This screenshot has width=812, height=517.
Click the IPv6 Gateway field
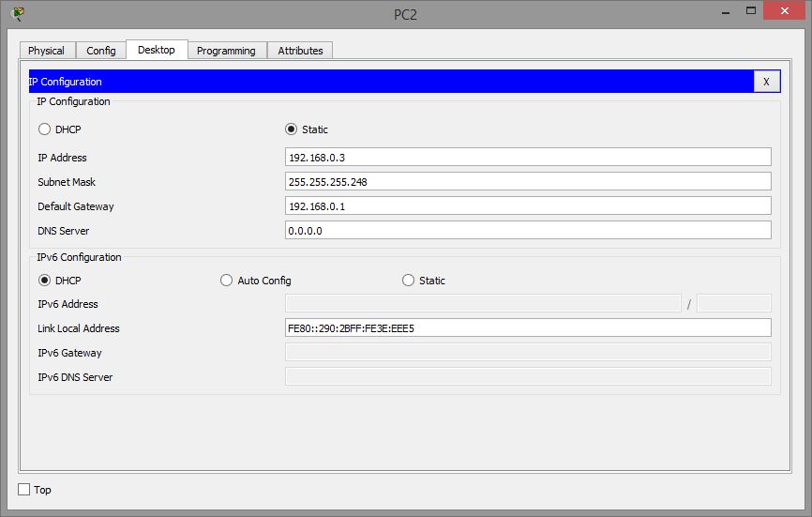point(528,352)
